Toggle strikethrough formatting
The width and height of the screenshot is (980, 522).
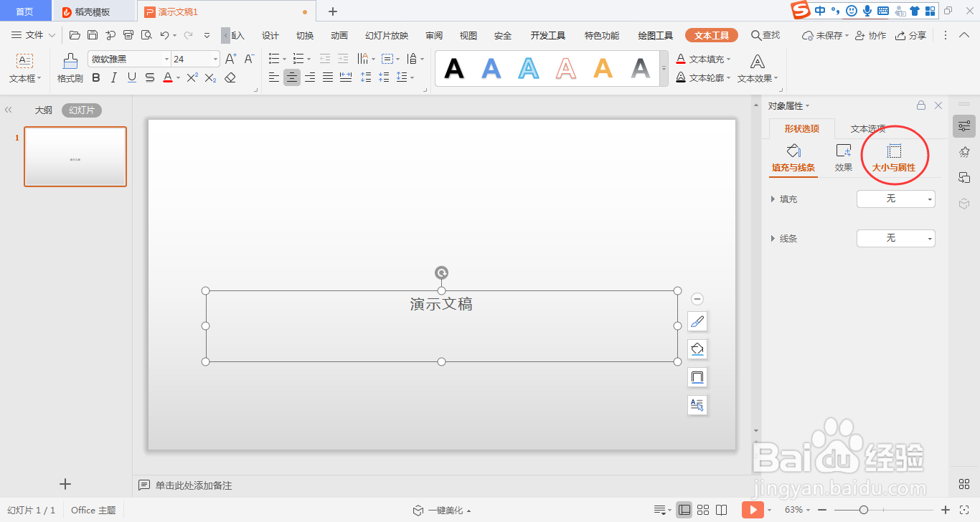(x=149, y=77)
